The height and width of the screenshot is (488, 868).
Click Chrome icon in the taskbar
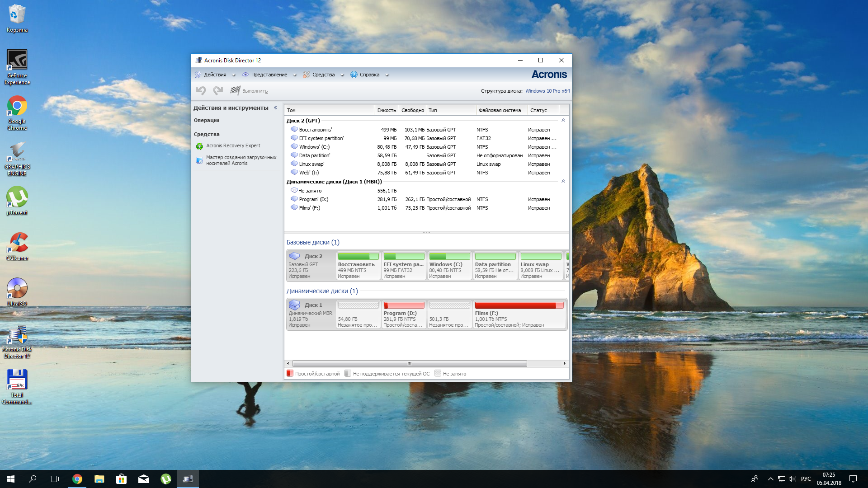(x=77, y=479)
